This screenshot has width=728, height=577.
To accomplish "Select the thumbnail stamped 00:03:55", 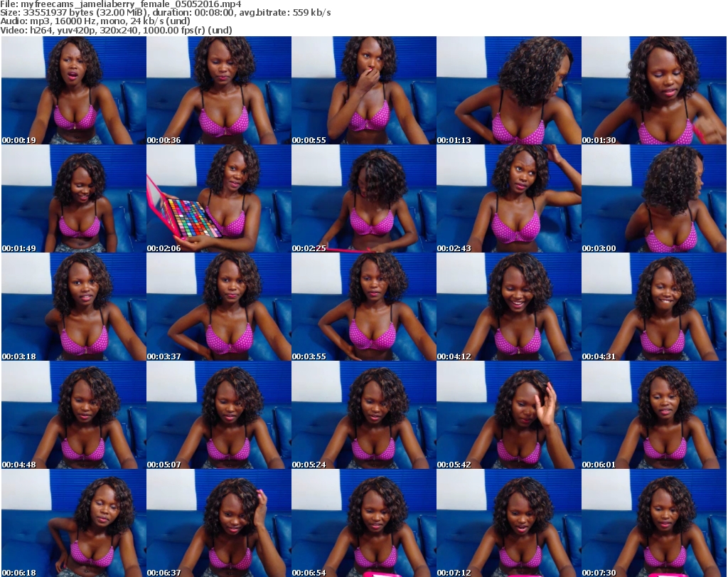I will (364, 307).
